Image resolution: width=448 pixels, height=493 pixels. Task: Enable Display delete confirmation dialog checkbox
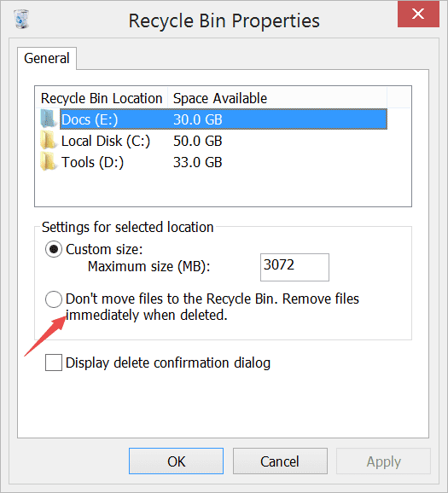click(x=54, y=362)
